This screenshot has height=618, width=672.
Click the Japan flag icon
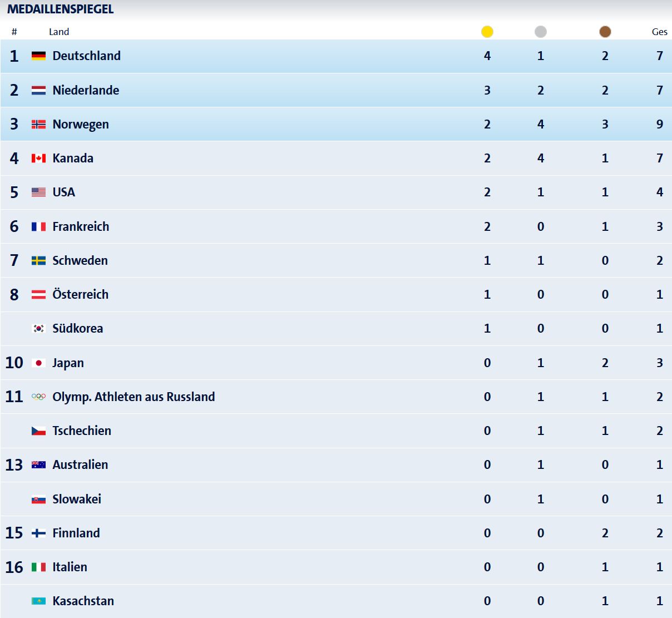[38, 363]
